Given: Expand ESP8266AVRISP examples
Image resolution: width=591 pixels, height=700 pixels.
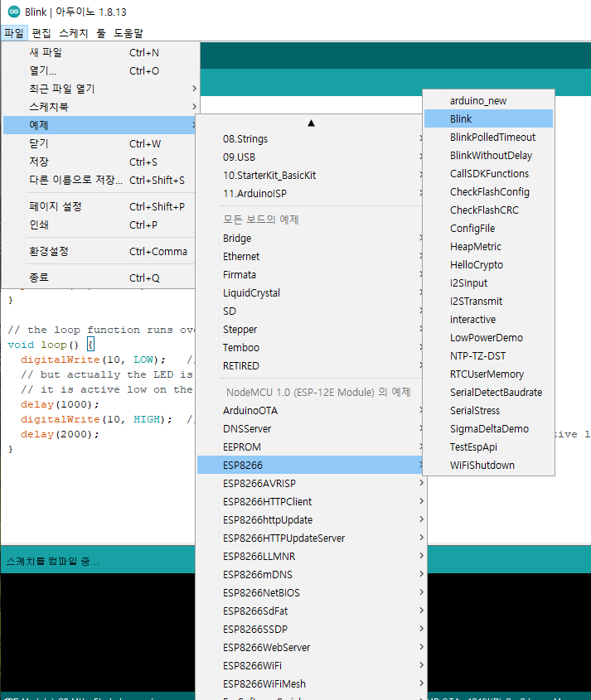Looking at the screenshot, I should tap(312, 484).
